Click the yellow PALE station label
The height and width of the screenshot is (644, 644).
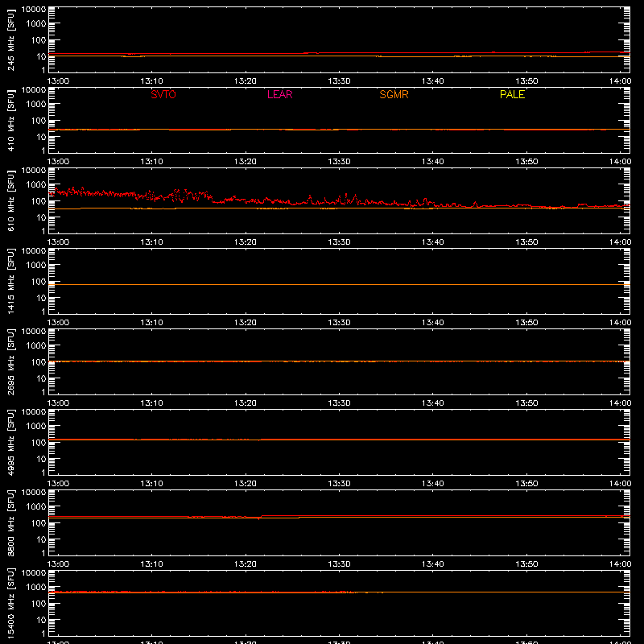[x=512, y=94]
